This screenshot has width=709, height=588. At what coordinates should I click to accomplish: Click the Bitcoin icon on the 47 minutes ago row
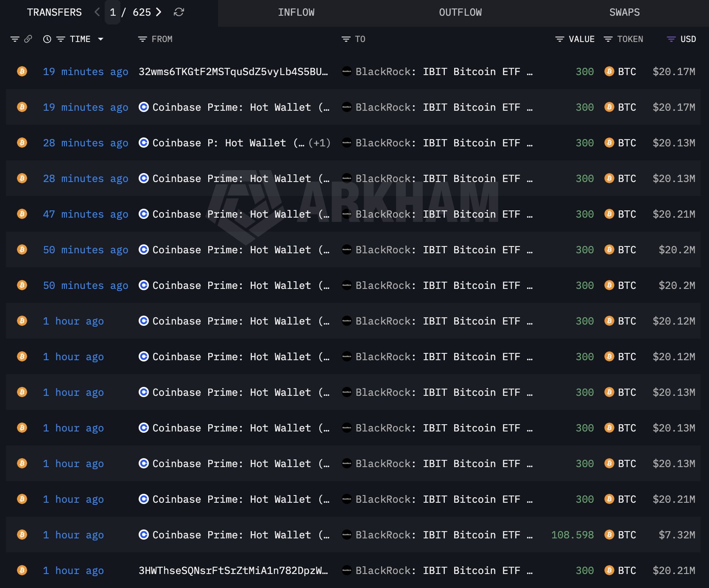(21, 214)
